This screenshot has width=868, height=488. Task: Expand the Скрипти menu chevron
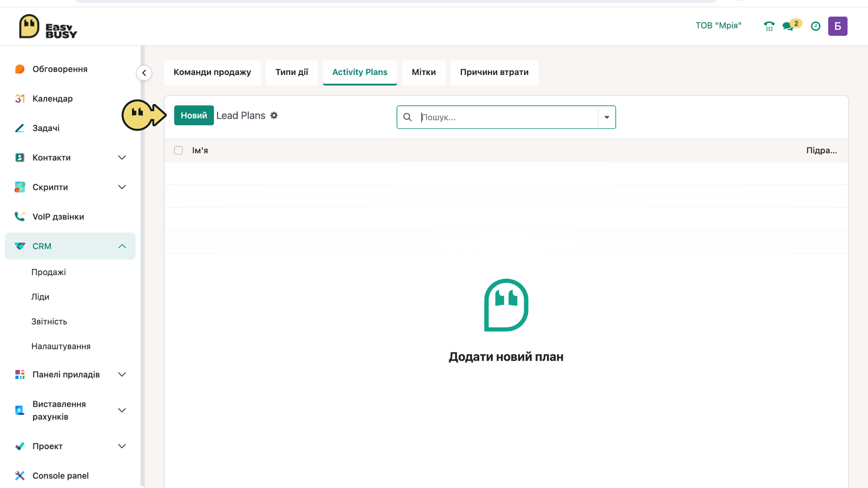[x=122, y=187]
